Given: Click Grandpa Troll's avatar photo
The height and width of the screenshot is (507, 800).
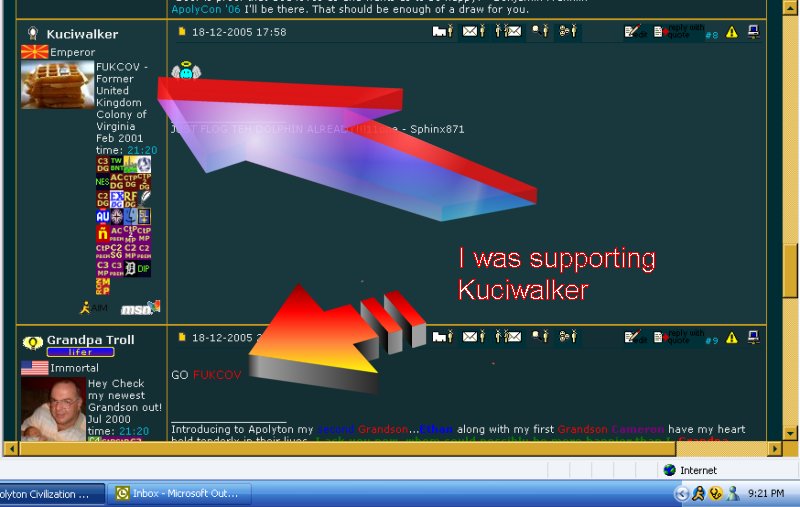Looking at the screenshot, I should (x=53, y=408).
